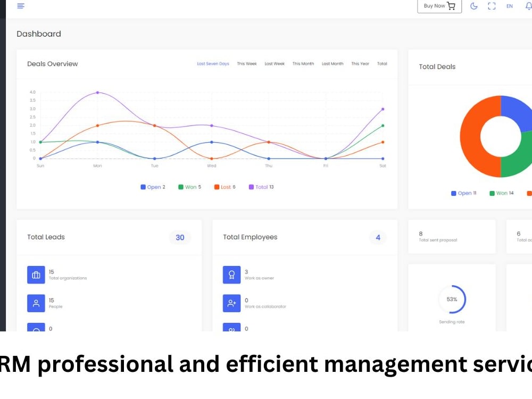Toggle Open series in Deals Overview legend
The height and width of the screenshot is (399, 532).
click(153, 187)
